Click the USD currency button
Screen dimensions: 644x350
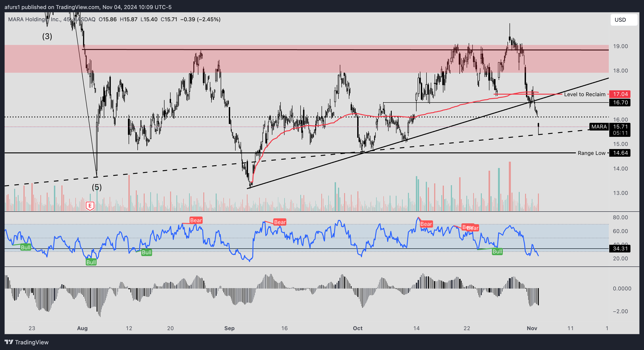pos(624,20)
